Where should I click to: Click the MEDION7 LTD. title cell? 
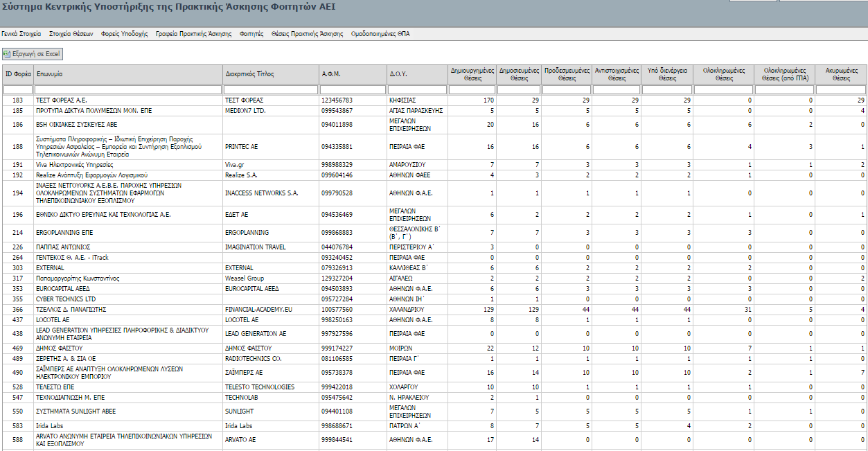click(271, 110)
